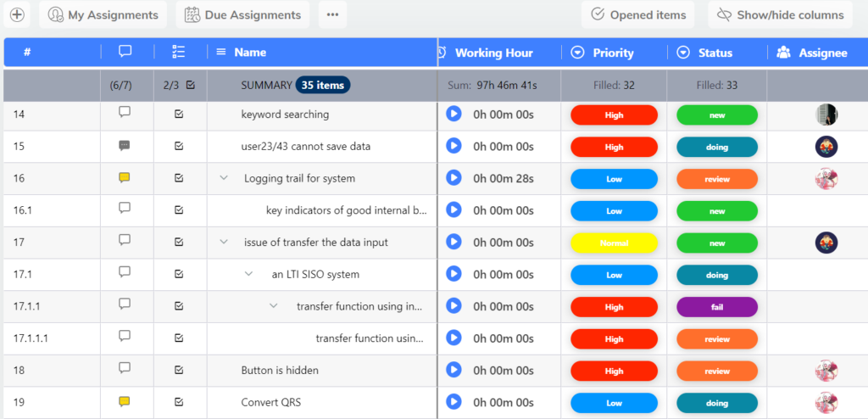Start timer for keyword searching task

(453, 114)
